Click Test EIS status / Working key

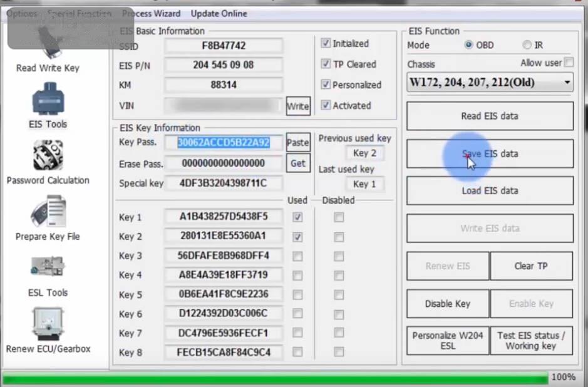[x=531, y=341]
